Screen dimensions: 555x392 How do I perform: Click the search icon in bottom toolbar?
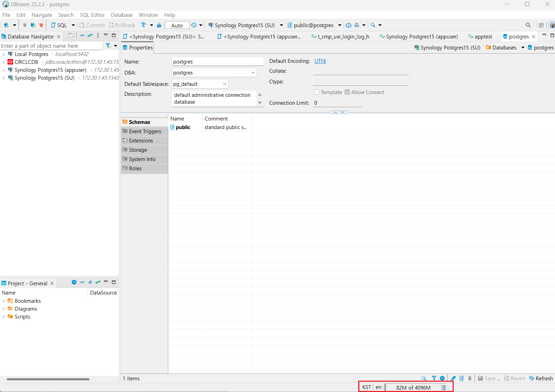[x=424, y=378]
